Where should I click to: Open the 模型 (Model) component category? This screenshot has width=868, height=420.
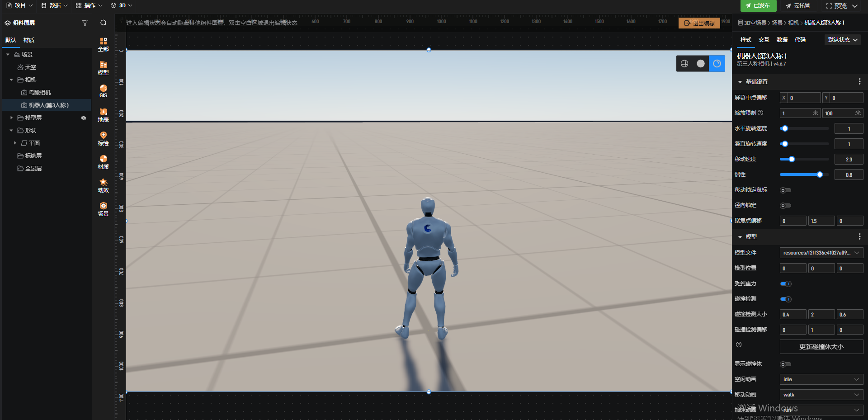(103, 68)
